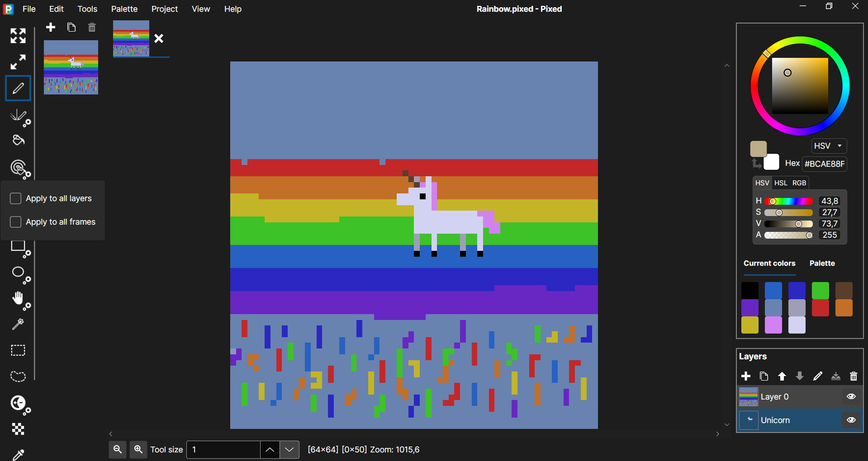
Task: Select the RGB slider mode
Action: point(799,183)
